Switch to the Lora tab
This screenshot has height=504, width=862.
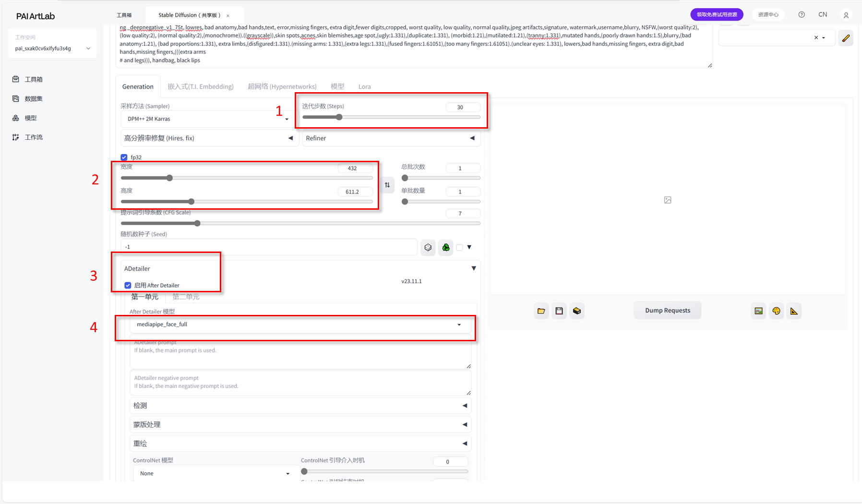365,86
